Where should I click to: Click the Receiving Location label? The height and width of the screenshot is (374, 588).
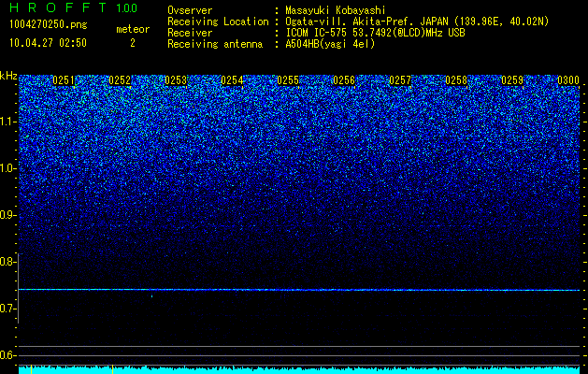(x=218, y=22)
